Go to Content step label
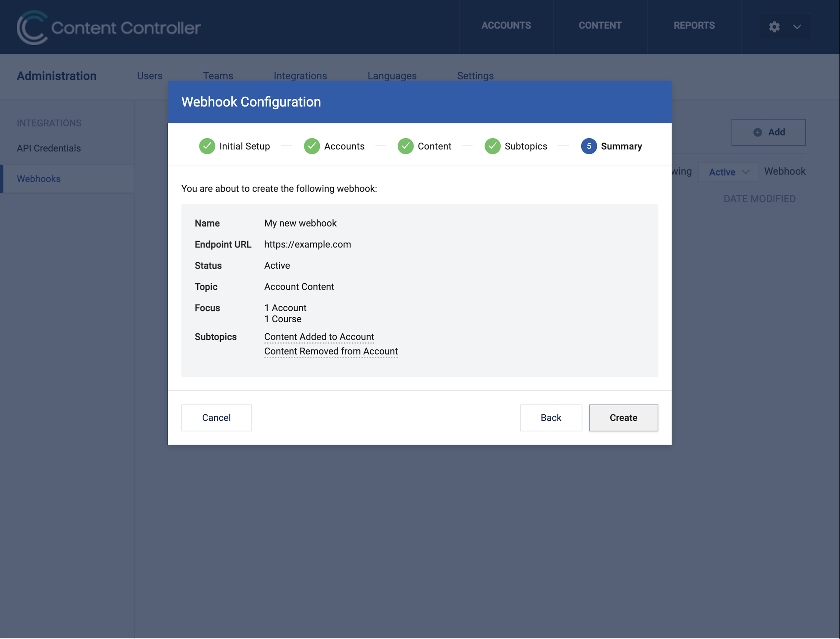840x639 pixels. (434, 146)
